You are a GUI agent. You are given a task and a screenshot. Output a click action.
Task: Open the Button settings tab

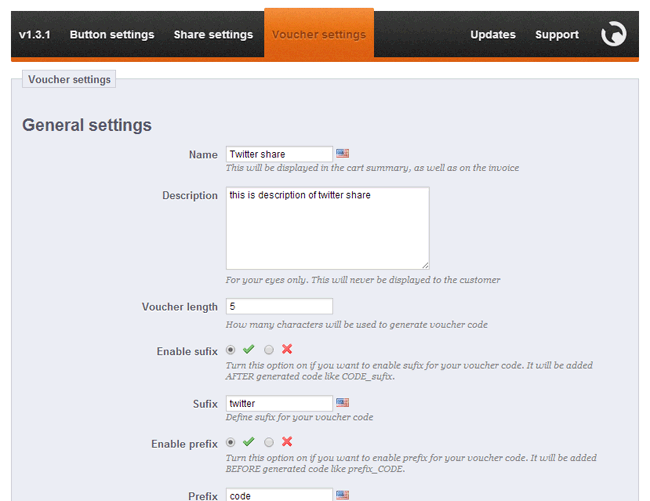(x=112, y=34)
